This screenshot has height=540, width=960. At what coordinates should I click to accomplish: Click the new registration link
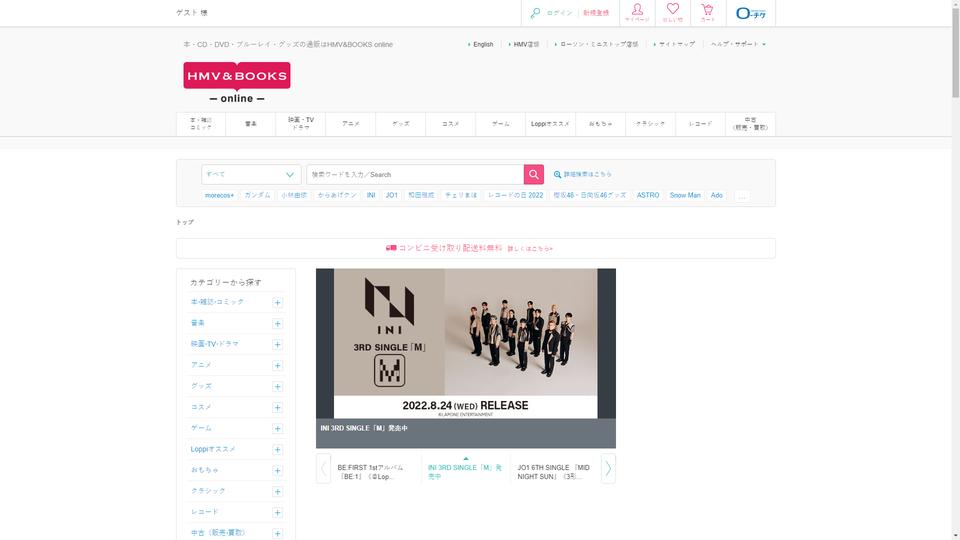pyautogui.click(x=596, y=13)
